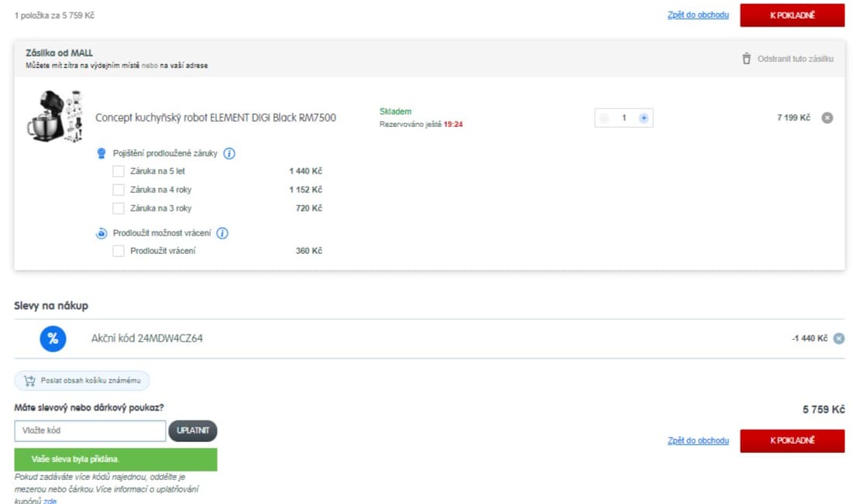Remove product with the grey X icon
The width and height of the screenshot is (853, 504).
click(x=827, y=118)
